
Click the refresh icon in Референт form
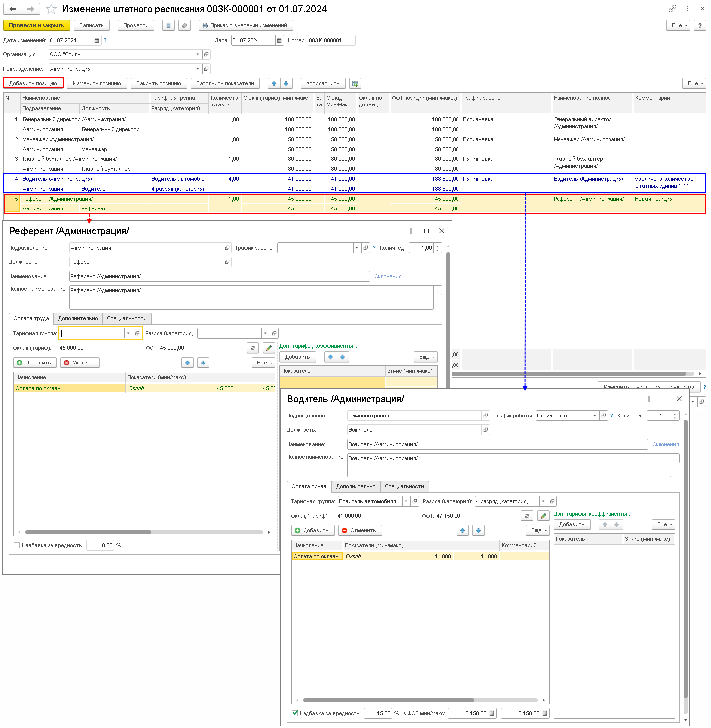(253, 348)
